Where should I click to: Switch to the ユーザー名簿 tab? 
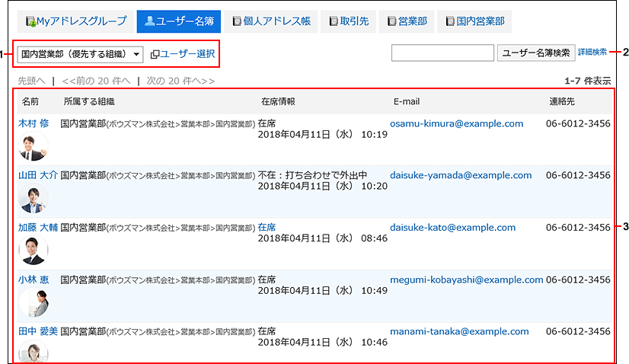178,21
